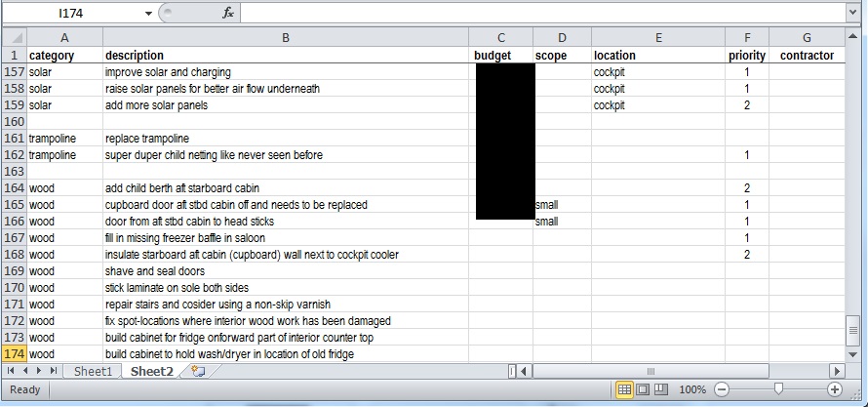Select column B header

point(285,37)
